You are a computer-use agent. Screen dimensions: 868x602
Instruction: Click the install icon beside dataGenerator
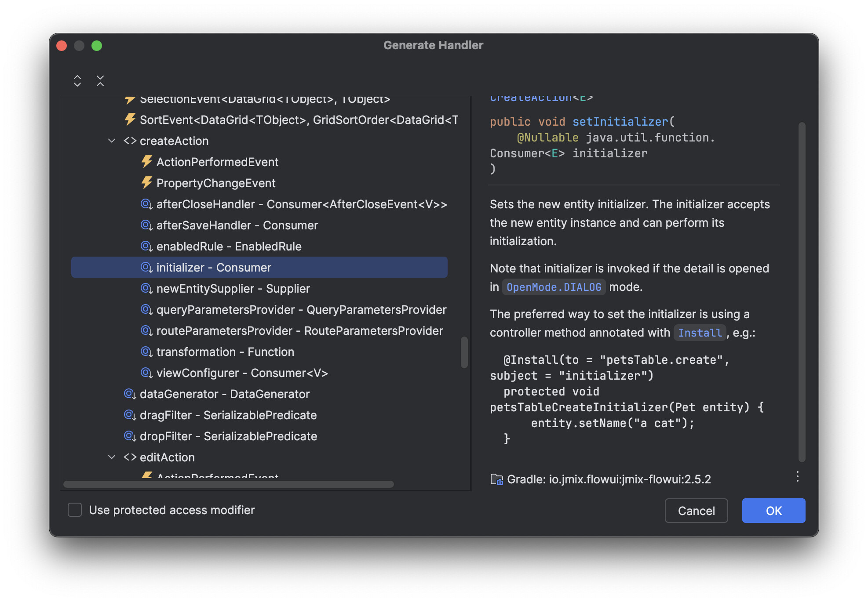(x=130, y=394)
